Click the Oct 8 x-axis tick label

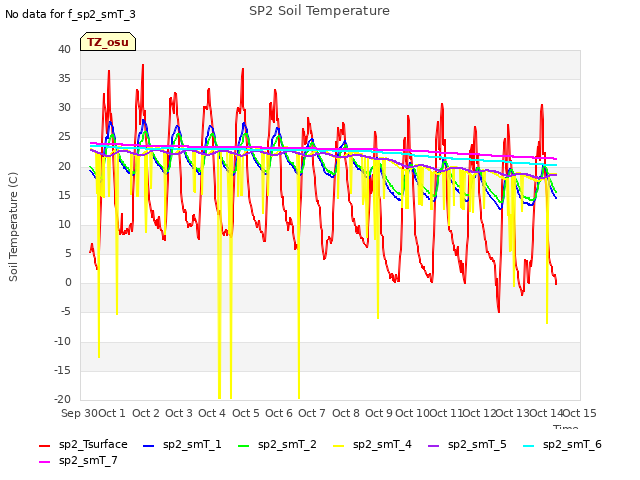coord(345,413)
